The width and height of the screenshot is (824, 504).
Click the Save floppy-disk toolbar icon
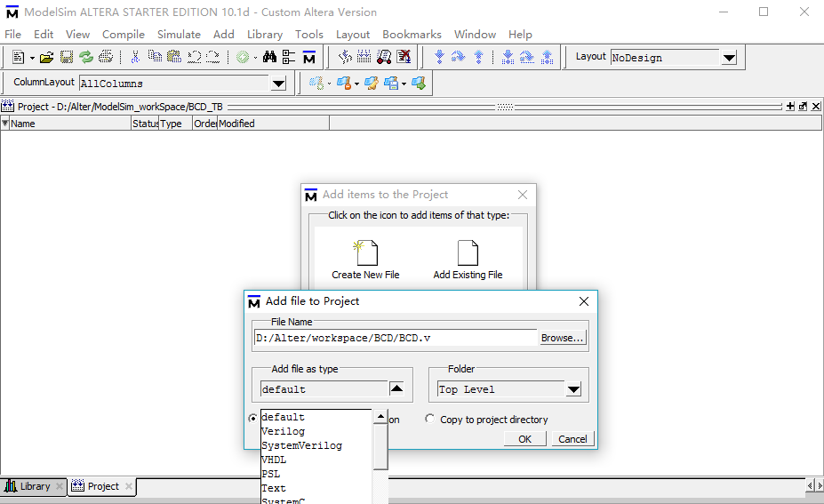[66, 57]
